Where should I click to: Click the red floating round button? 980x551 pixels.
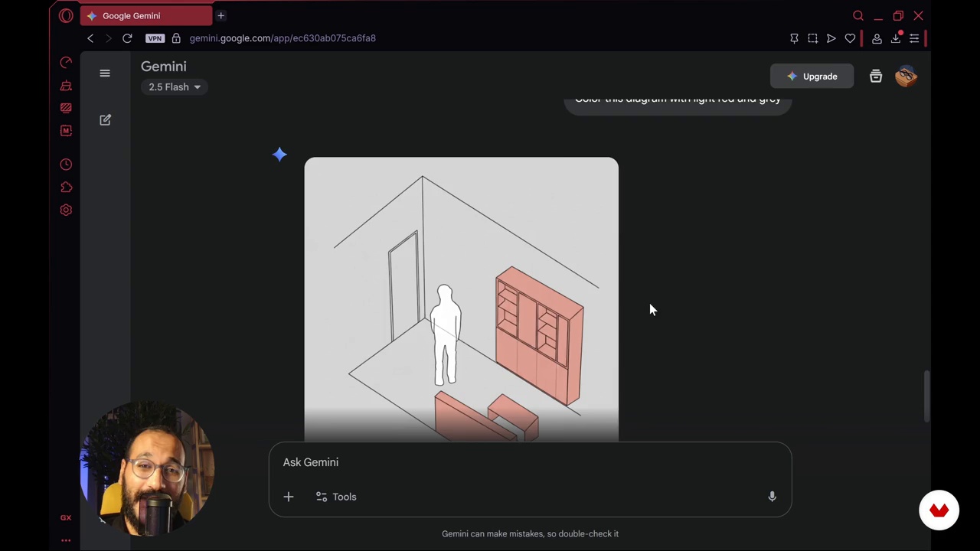pyautogui.click(x=939, y=510)
